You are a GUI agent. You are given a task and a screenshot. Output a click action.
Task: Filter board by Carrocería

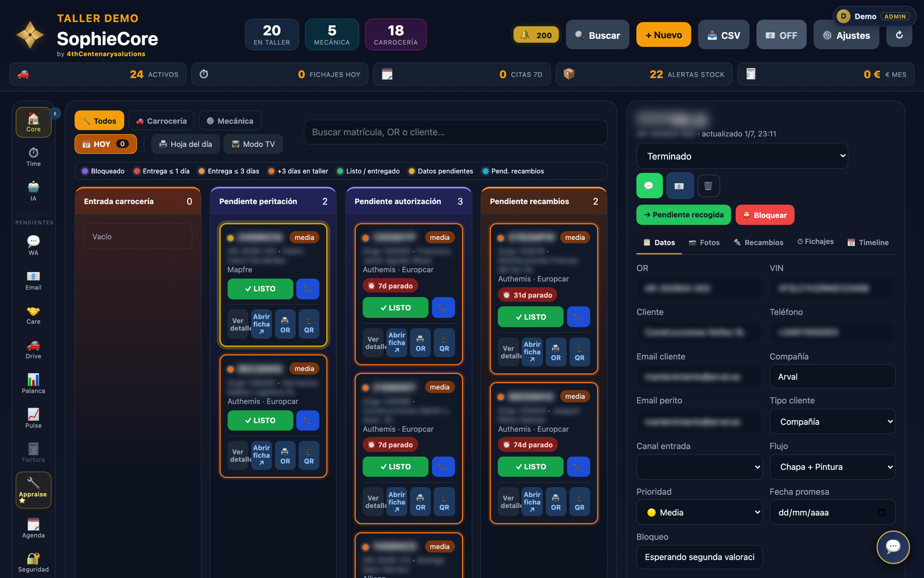click(161, 120)
